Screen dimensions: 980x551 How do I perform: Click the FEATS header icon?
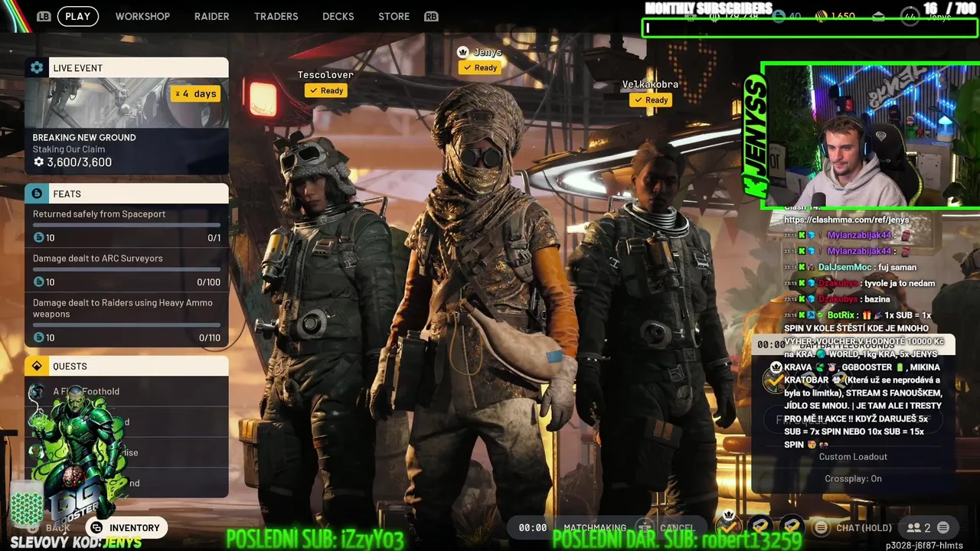[x=37, y=194]
